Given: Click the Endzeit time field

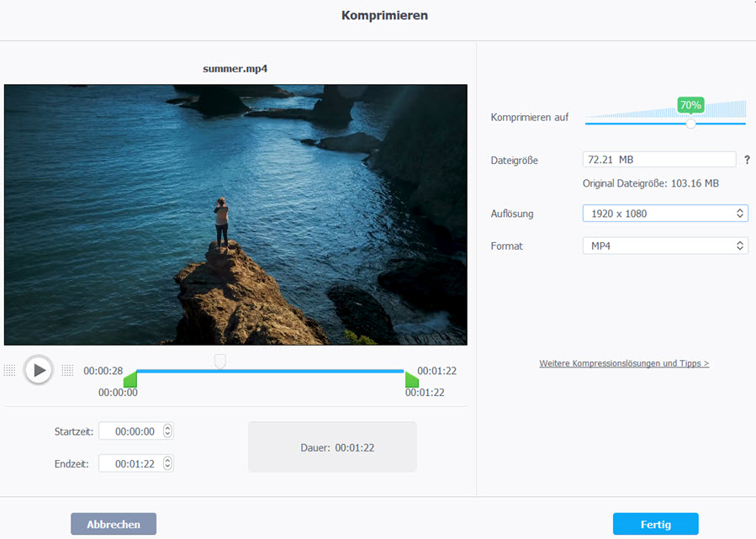Looking at the screenshot, I should (130, 463).
